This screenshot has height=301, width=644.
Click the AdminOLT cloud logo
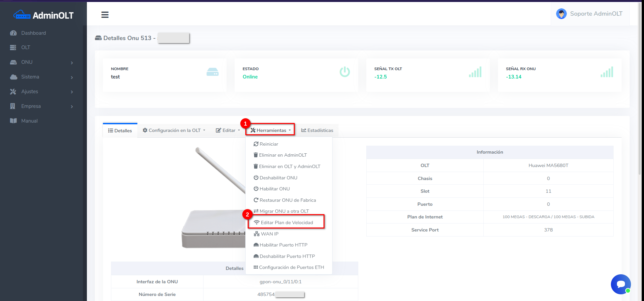point(22,15)
